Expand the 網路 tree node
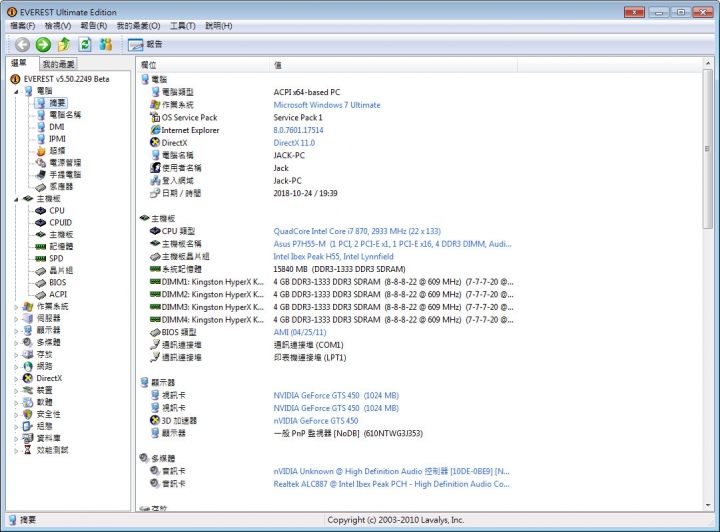The image size is (720, 532). [x=16, y=366]
